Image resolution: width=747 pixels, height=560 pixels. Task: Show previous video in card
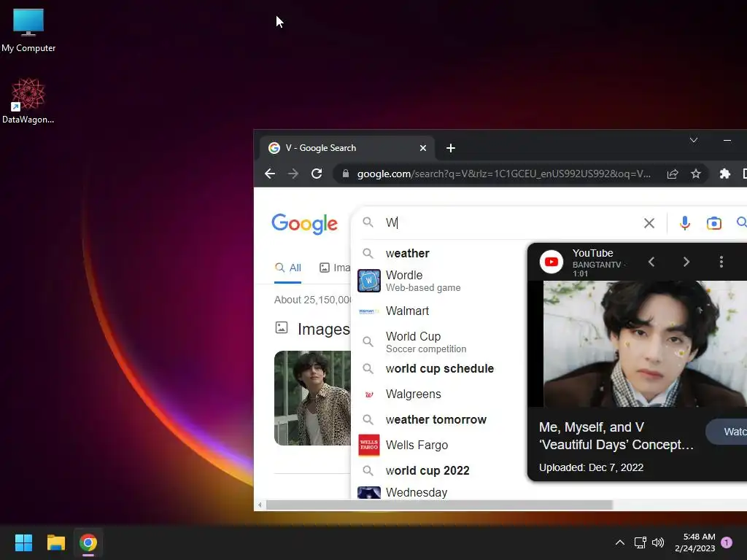[x=651, y=262]
